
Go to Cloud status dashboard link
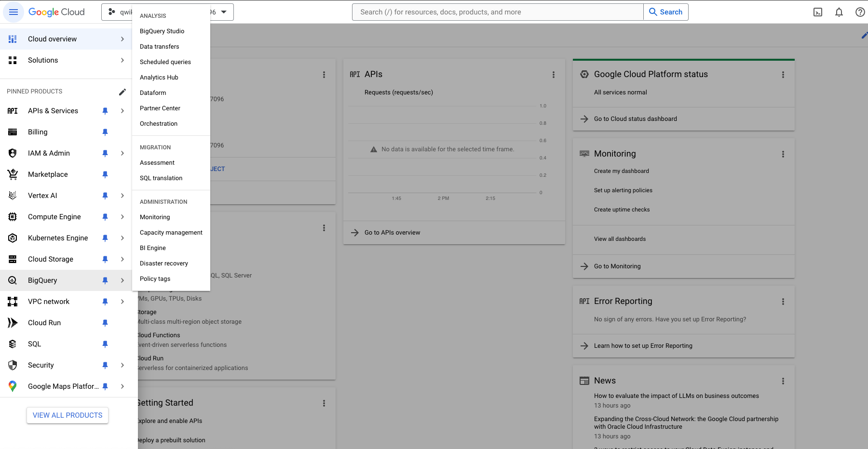pos(636,119)
